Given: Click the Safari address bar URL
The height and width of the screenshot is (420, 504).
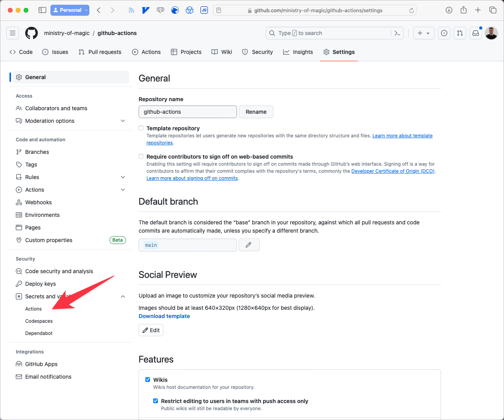Looking at the screenshot, I should (318, 11).
